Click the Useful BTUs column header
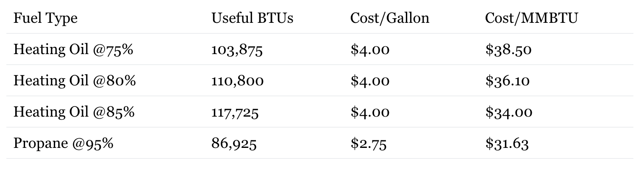644x180 pixels. [x=252, y=18]
